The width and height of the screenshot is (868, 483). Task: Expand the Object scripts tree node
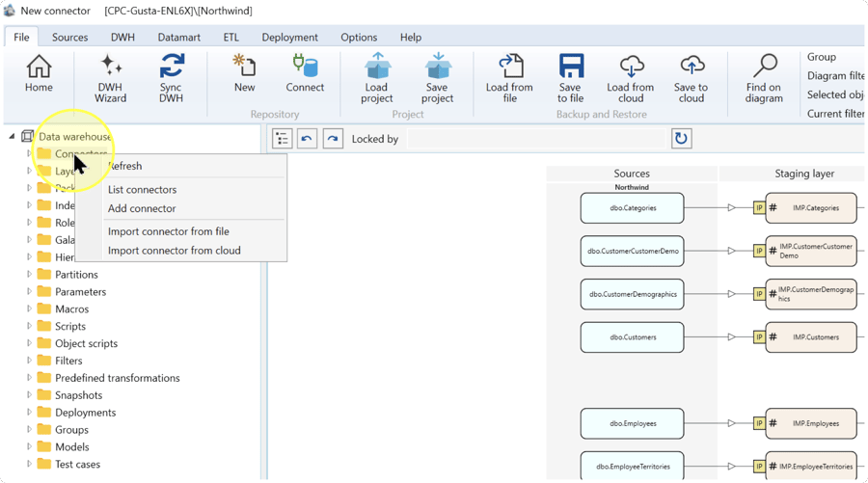coord(29,343)
